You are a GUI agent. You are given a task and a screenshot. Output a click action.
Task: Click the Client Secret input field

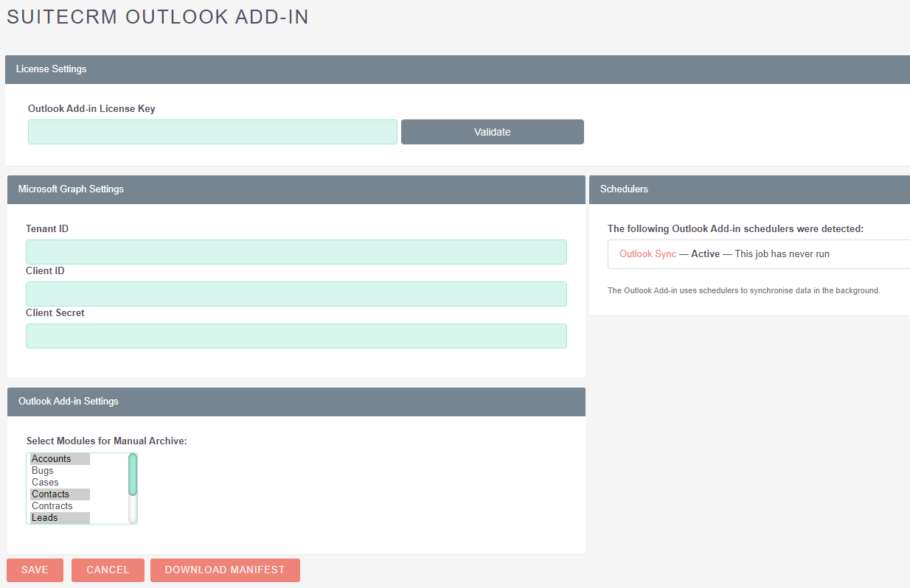(296, 336)
